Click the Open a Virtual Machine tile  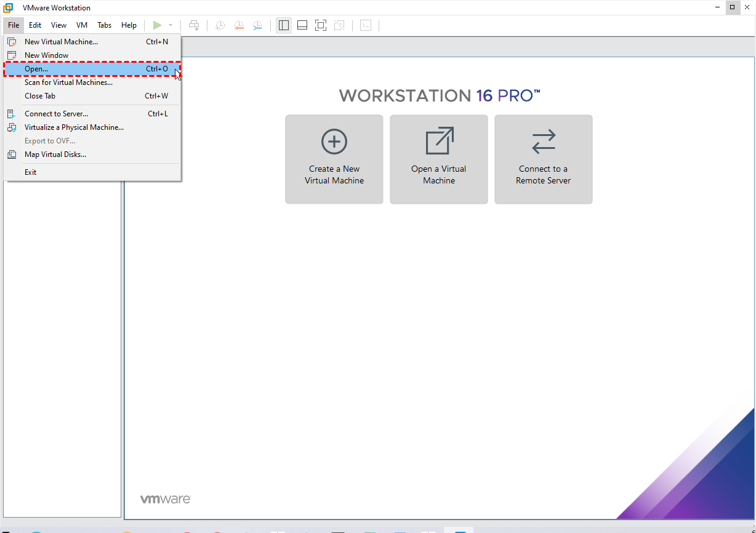(x=439, y=159)
